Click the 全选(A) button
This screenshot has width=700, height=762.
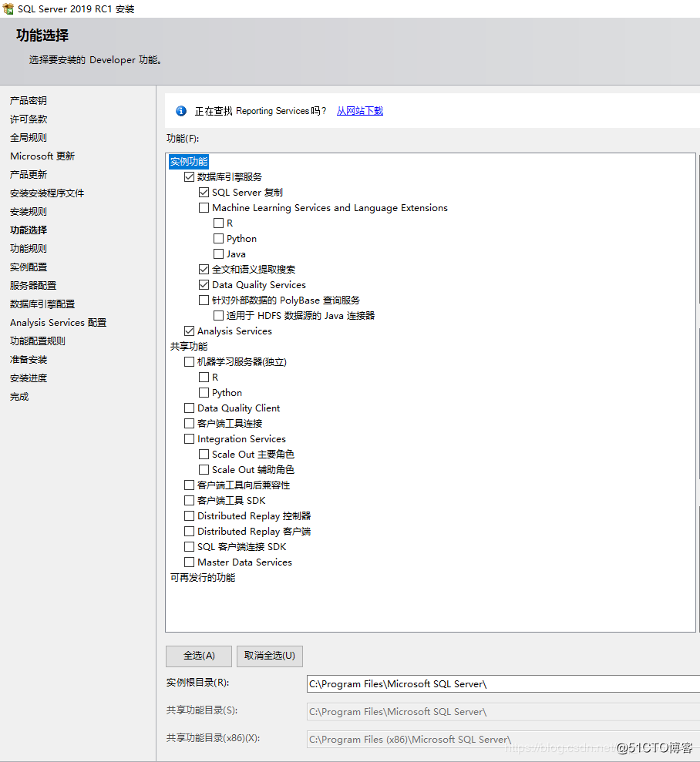pyautogui.click(x=199, y=656)
